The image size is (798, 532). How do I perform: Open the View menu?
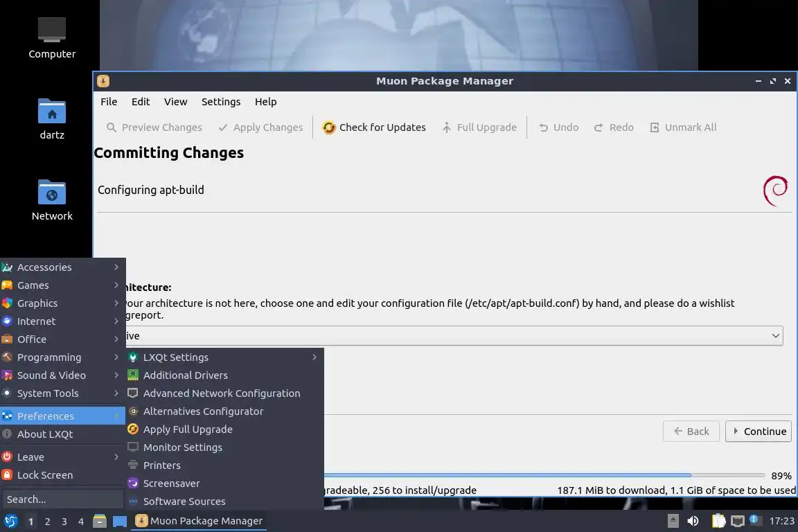(x=175, y=102)
